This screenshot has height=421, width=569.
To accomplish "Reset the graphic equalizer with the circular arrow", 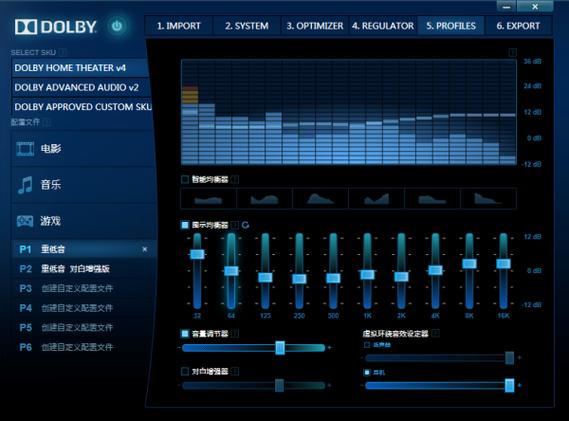I will click(245, 225).
